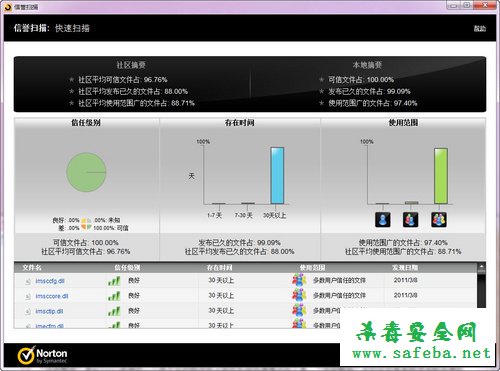Click the 7-30天 axis label
500x371 pixels.
[244, 216]
